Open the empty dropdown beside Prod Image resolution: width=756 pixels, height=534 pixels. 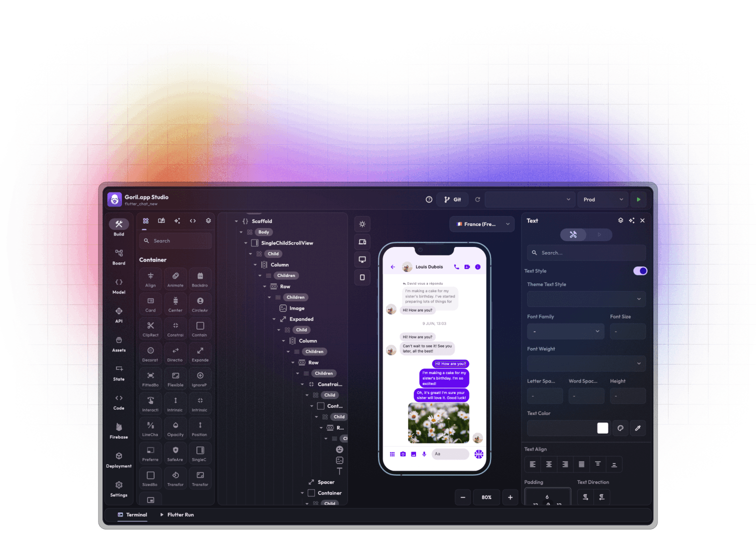(530, 199)
